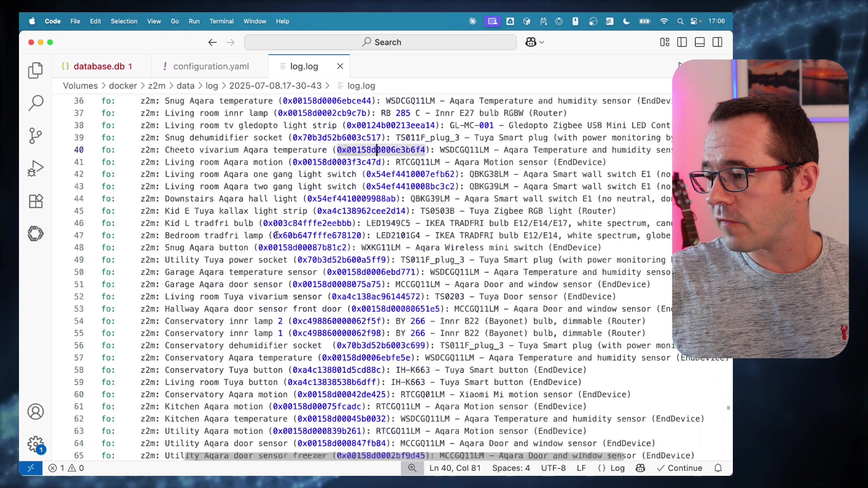Open the Run and Debug view
Screen dimensions: 868x488
[x=35, y=168]
